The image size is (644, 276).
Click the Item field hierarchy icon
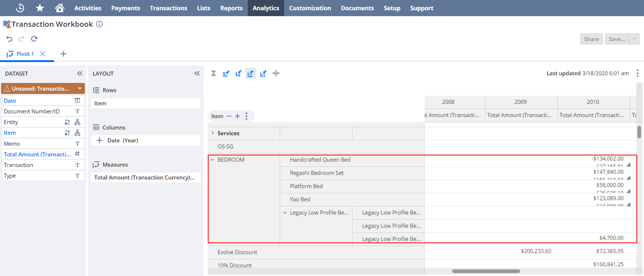point(77,132)
